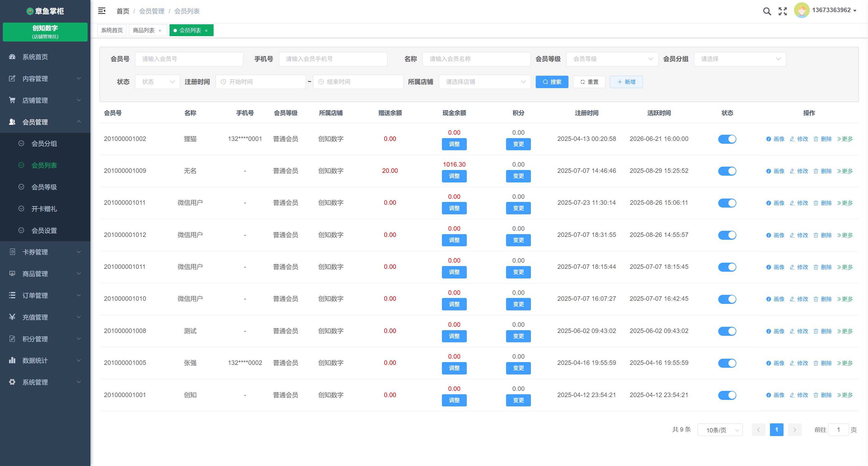Open the 状态 filter dropdown
Screen dimensions: 868x466
158,82
